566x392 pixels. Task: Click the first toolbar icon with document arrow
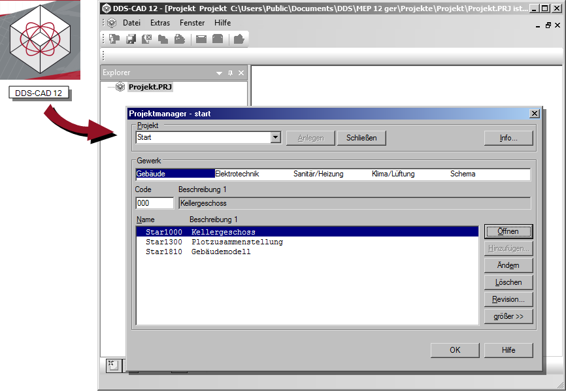click(114, 39)
